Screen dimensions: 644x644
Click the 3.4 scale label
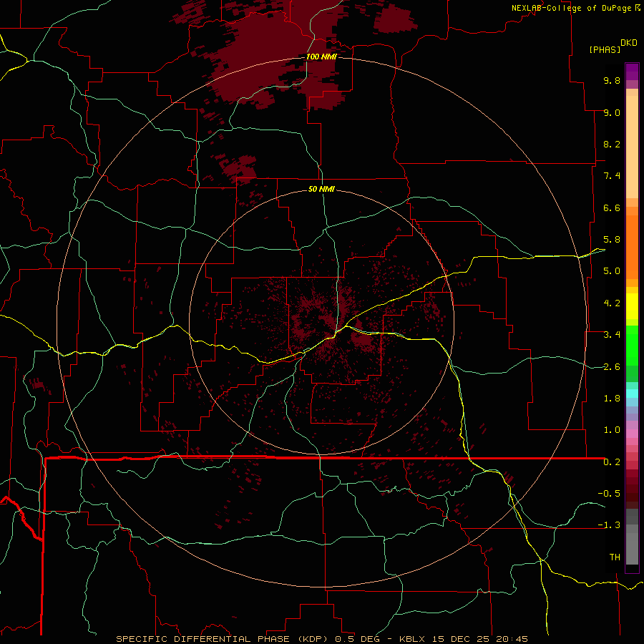coord(612,335)
